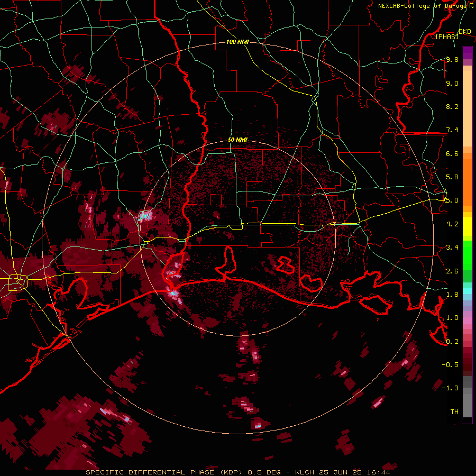Click the 9.8 value on the color scale
476x476 pixels.
(452, 60)
